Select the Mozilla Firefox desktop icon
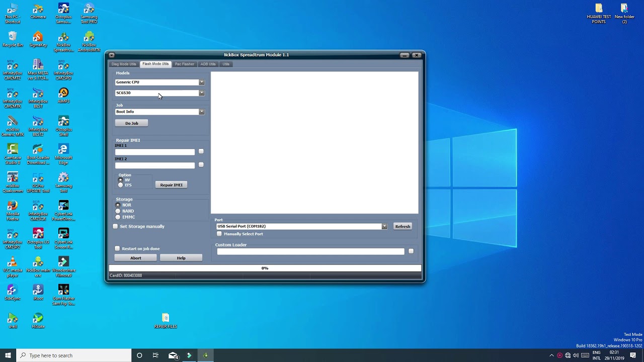Viewport: 644px width, 362px height. pos(13,211)
